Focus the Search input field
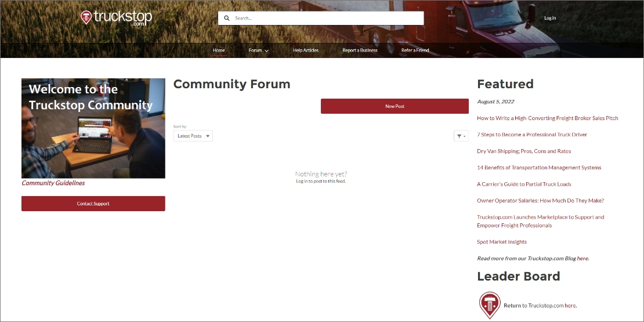This screenshot has width=644, height=322. tap(321, 18)
